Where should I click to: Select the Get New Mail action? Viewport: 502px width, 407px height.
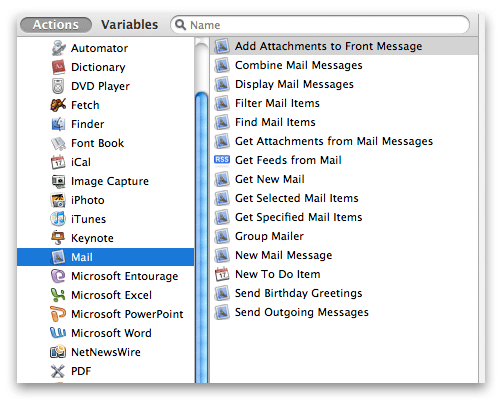(x=344, y=179)
